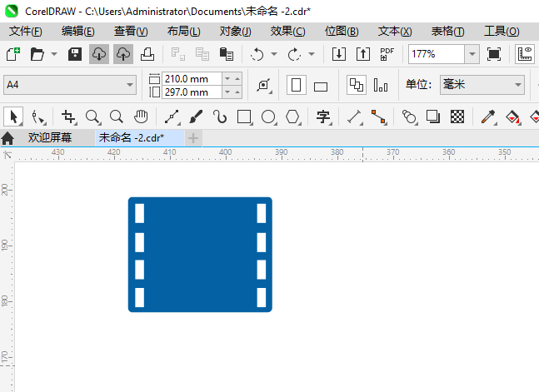Increase page width with the up stepper

click(x=237, y=79)
